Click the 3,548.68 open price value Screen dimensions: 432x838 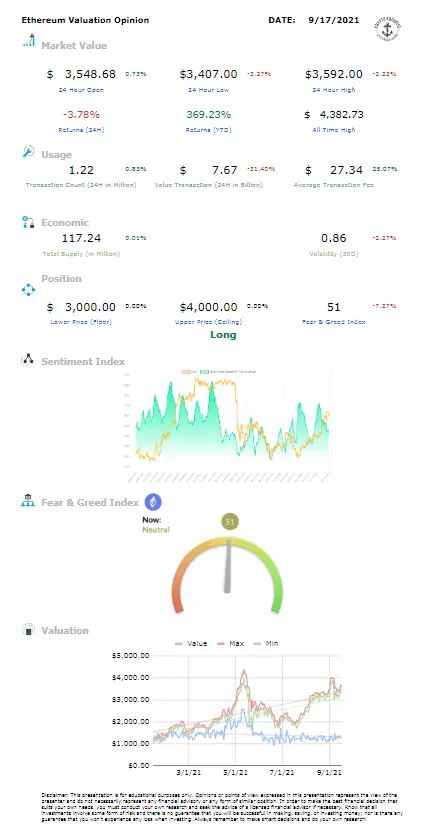90,74
